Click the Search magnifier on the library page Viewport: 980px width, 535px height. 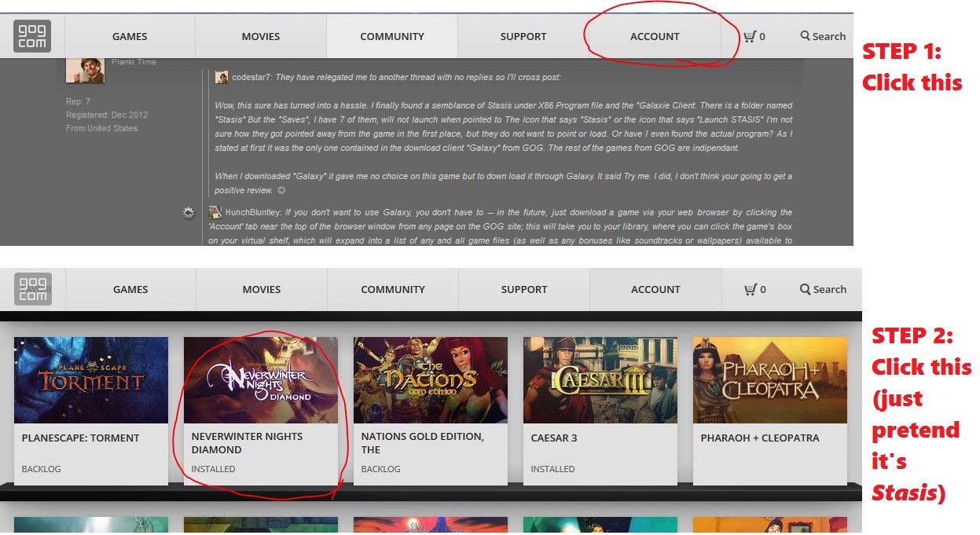tap(805, 289)
